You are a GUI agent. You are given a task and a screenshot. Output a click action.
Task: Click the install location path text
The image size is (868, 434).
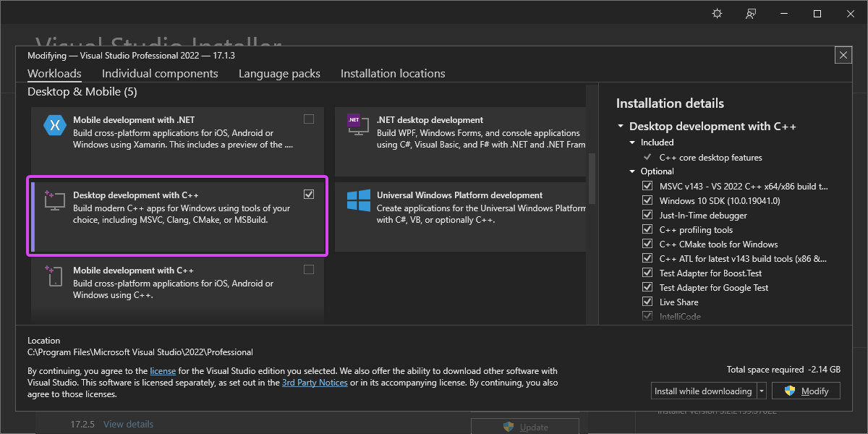coord(140,352)
